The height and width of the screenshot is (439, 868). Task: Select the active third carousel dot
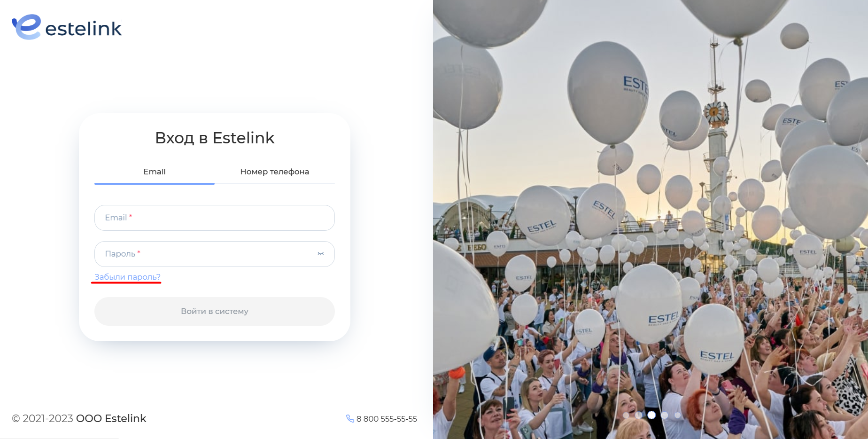click(x=651, y=415)
